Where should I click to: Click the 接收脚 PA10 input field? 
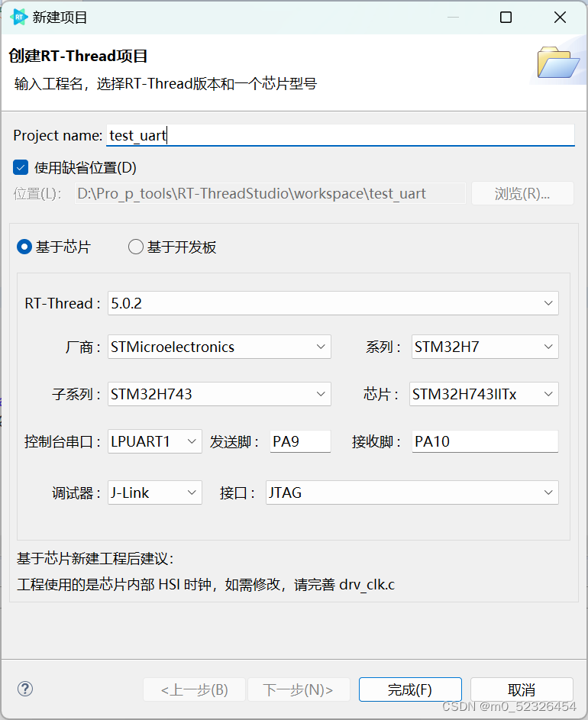pos(485,441)
